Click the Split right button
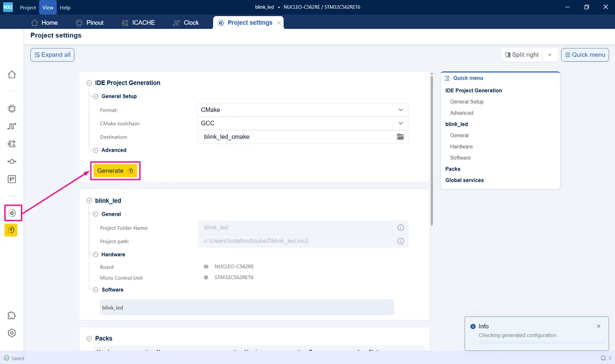The image size is (615, 364). pyautogui.click(x=522, y=55)
